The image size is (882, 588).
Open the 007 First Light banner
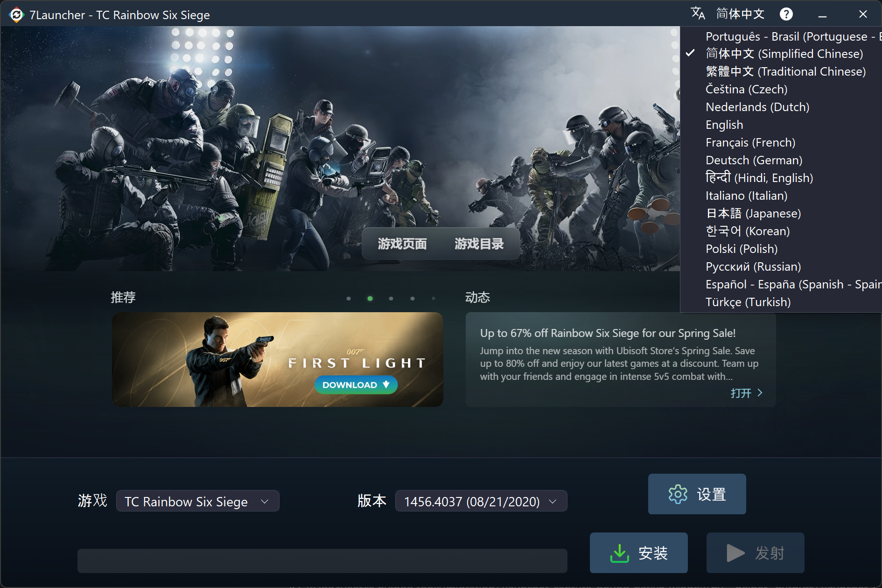278,359
